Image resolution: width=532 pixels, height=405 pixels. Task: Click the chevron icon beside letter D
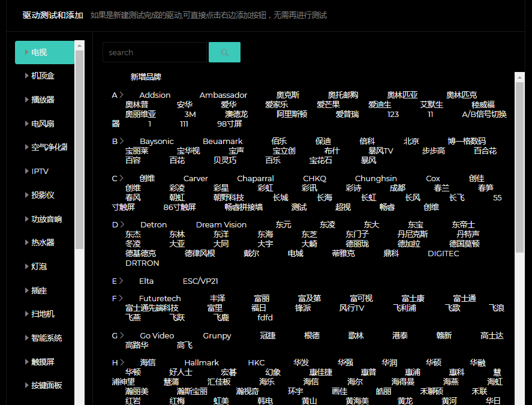tap(122, 224)
